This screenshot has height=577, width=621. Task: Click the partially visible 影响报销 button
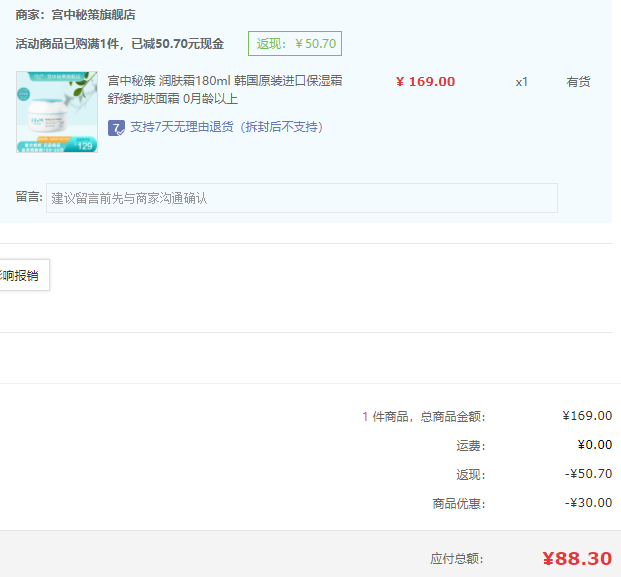[24, 275]
